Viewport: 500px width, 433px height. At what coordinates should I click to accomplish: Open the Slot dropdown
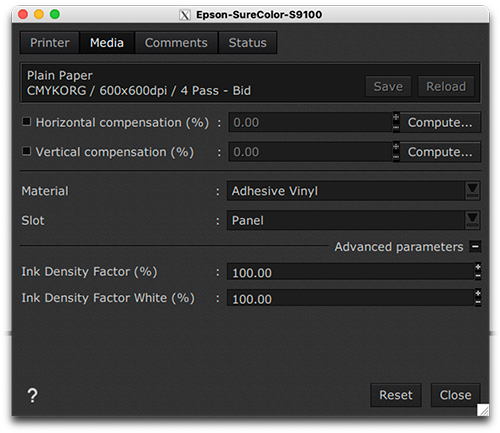click(353, 220)
